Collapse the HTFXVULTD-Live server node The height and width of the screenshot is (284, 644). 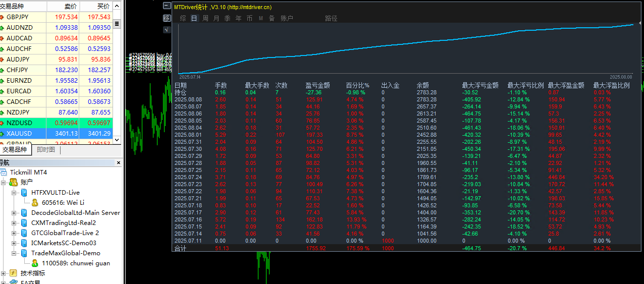[14, 193]
